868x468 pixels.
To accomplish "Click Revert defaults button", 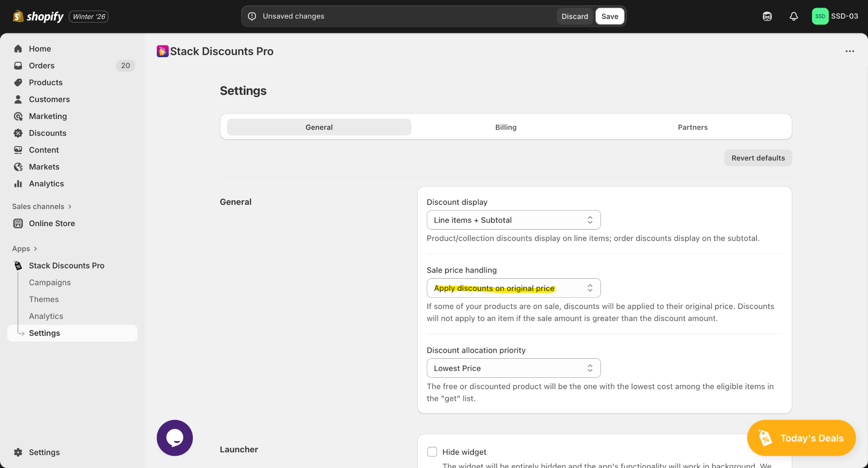I will click(758, 158).
